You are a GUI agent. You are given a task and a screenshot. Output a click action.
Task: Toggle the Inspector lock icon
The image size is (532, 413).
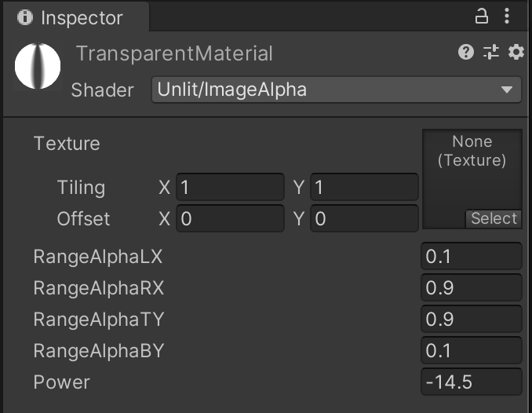[482, 16]
